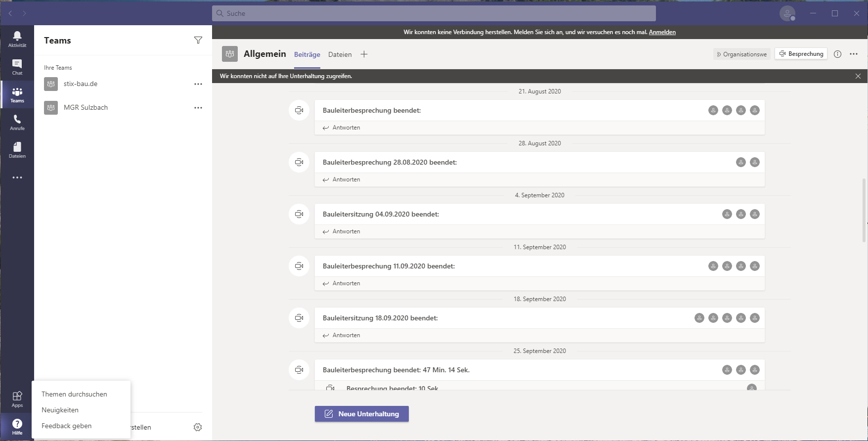Open the team settings gear icon
Screen dimensions: 868x441
point(198,427)
